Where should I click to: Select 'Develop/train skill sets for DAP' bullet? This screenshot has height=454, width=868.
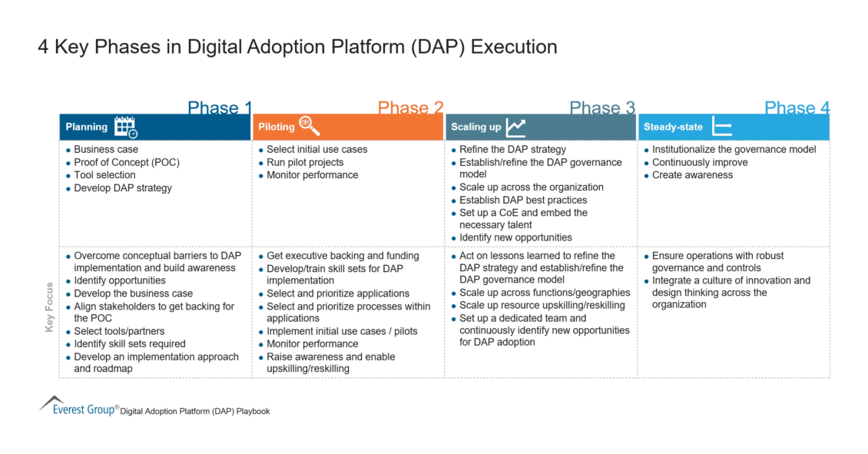coord(334,274)
